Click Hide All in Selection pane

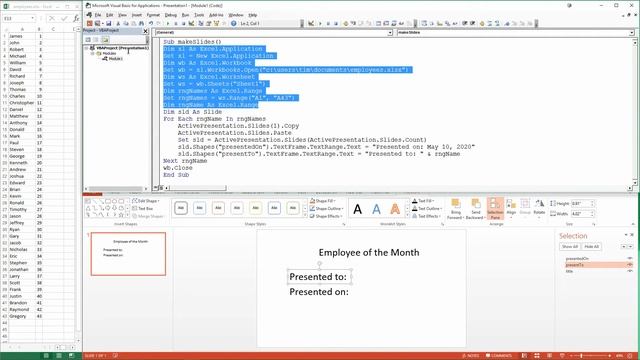pos(591,247)
